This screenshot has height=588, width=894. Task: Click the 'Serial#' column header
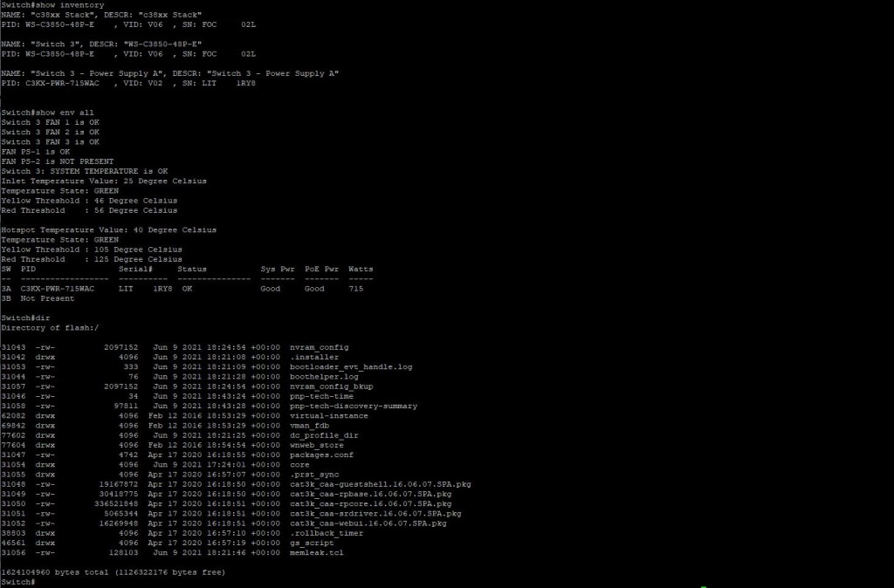point(135,269)
